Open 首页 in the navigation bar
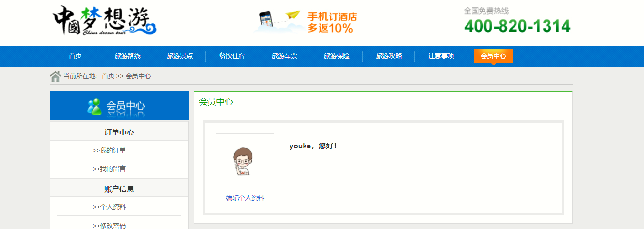Screen dimensions: 644x229 tap(75, 56)
